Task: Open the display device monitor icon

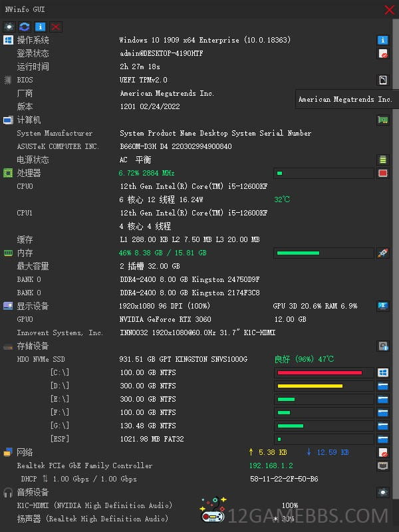Action: pyautogui.click(x=382, y=306)
